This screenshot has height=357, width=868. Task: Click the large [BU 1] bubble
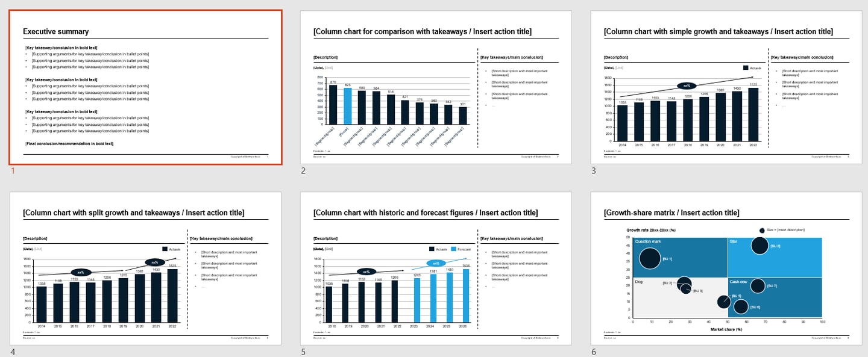[650, 258]
